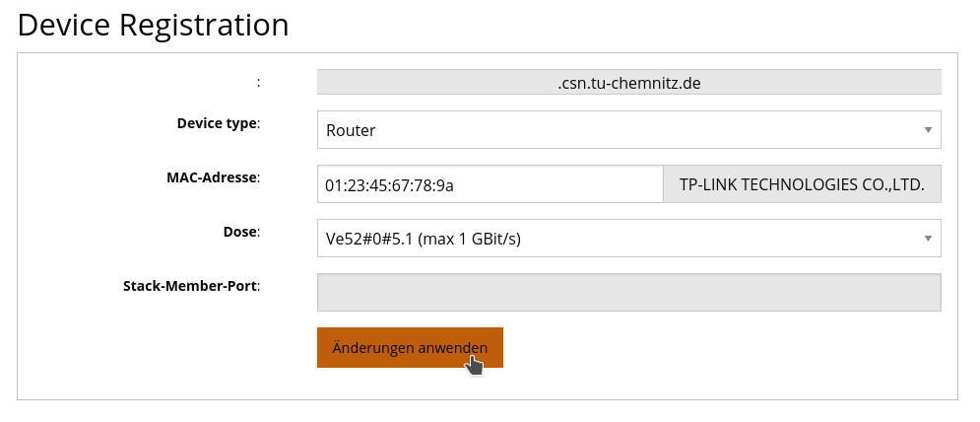Open the Dose port dropdown
This screenshot has width=980, height=422.
(628, 238)
